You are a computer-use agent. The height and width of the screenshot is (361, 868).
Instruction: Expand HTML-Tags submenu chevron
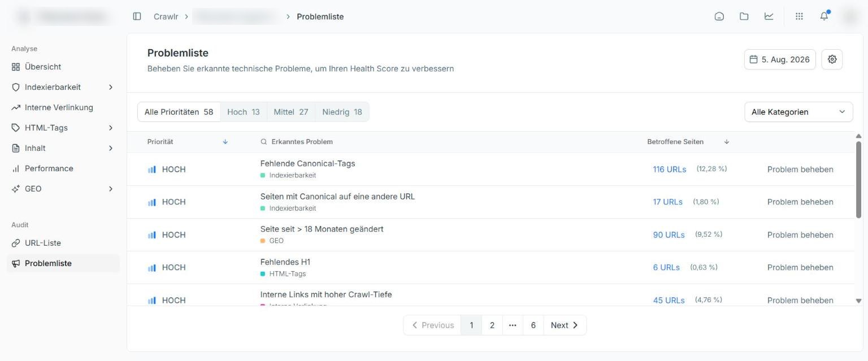[x=111, y=128]
